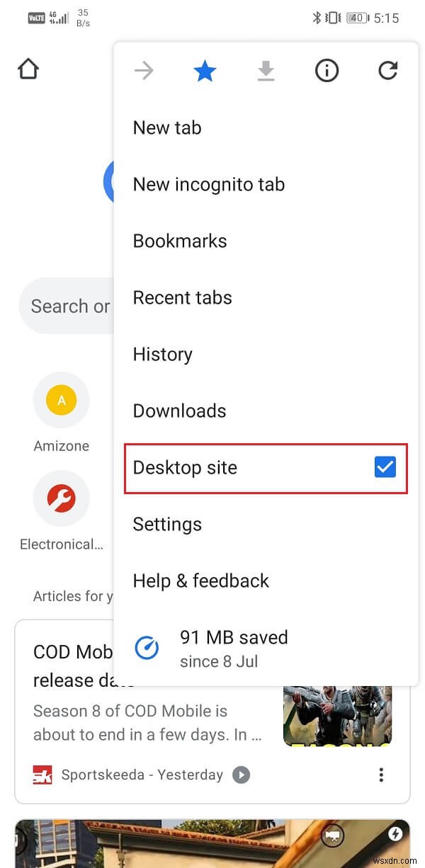The height and width of the screenshot is (868, 425).
Task: Tap the reload page icon
Action: pyautogui.click(x=387, y=70)
